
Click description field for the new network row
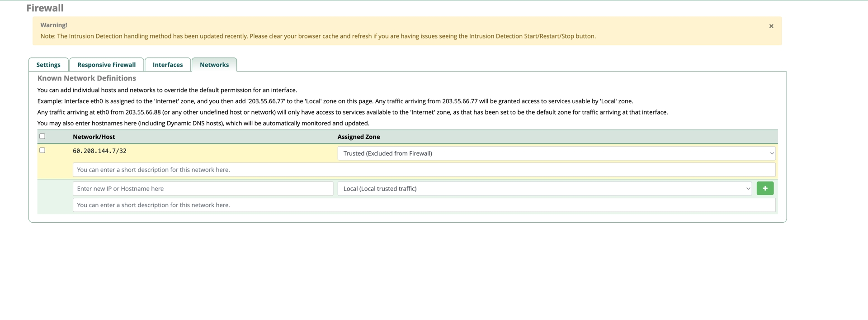[x=424, y=205]
